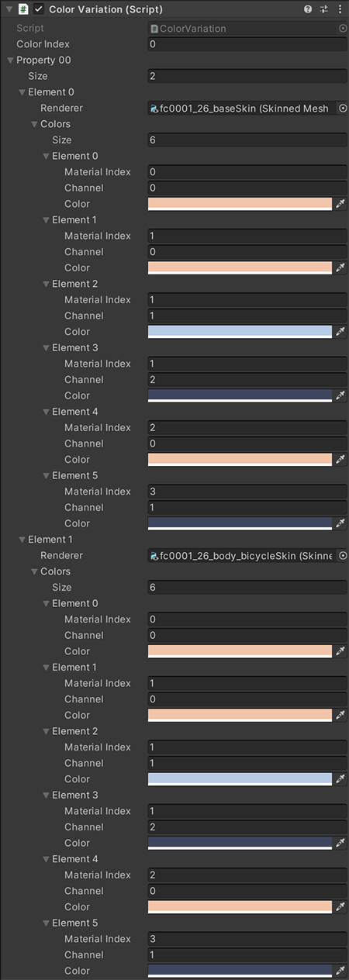Edit the Colors Size field under bicycleSkin
Viewport: 349px width, 980px height.
(x=247, y=588)
